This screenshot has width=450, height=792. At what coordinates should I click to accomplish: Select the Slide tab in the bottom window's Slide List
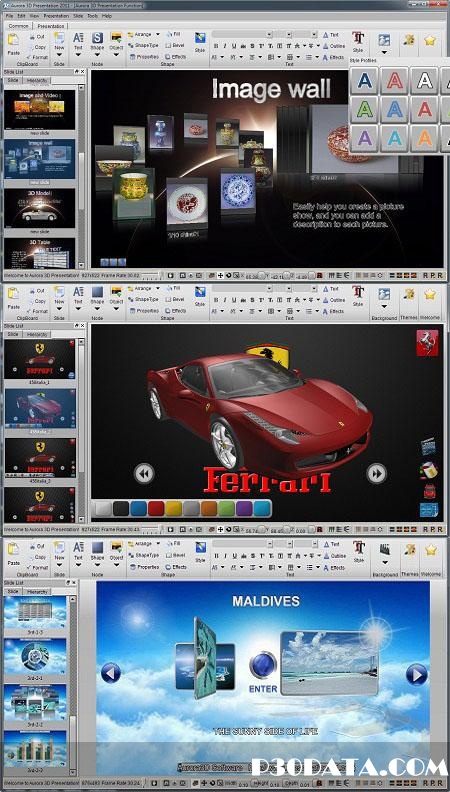pyautogui.click(x=12, y=591)
